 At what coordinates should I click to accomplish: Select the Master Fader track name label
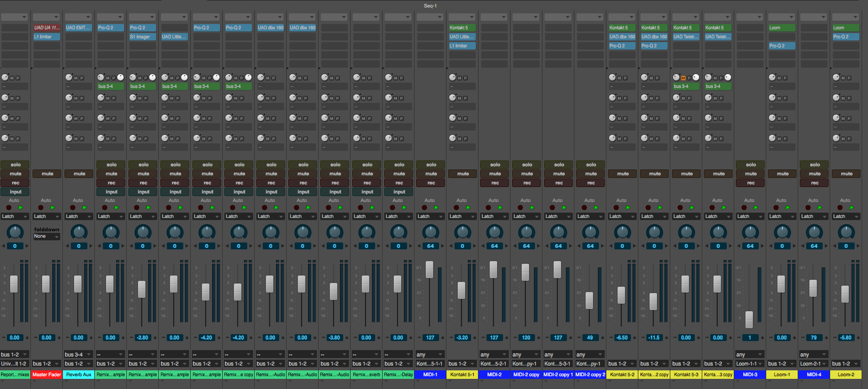click(x=47, y=375)
